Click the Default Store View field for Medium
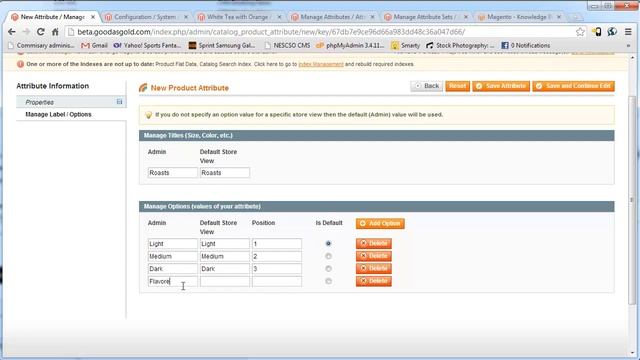The width and height of the screenshot is (640, 360). (x=224, y=256)
